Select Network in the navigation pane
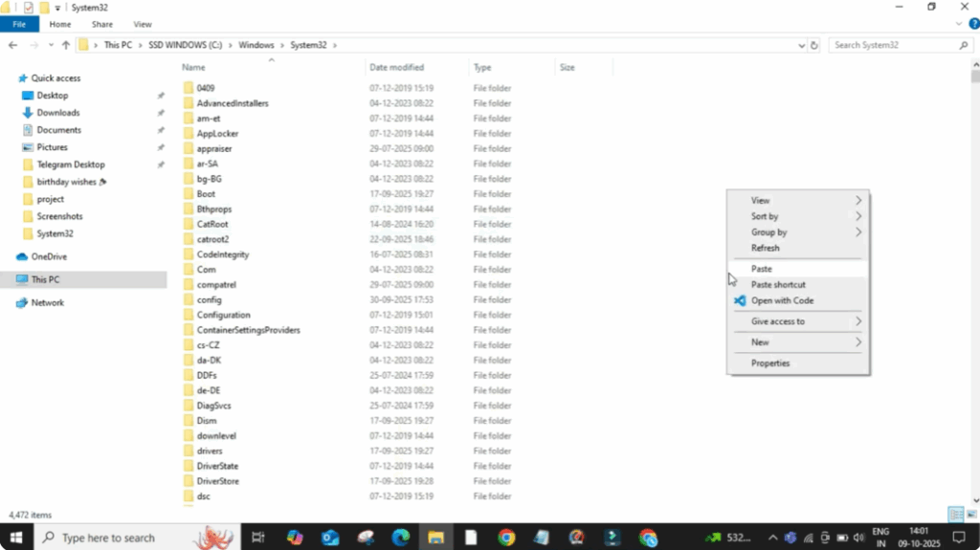The image size is (980, 550). pyautogui.click(x=48, y=302)
